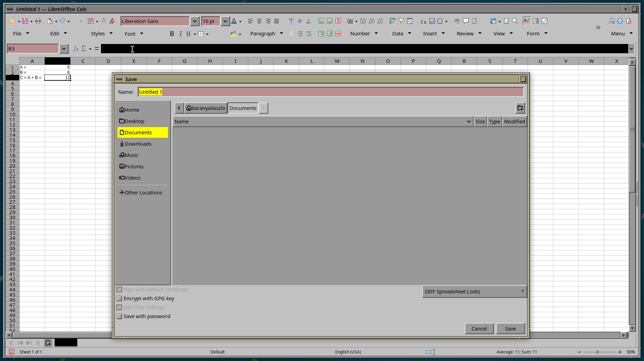Image resolution: width=644 pixels, height=361 pixels.
Task: Enable the Encrypt with GPG key checkbox
Action: pyautogui.click(x=119, y=298)
